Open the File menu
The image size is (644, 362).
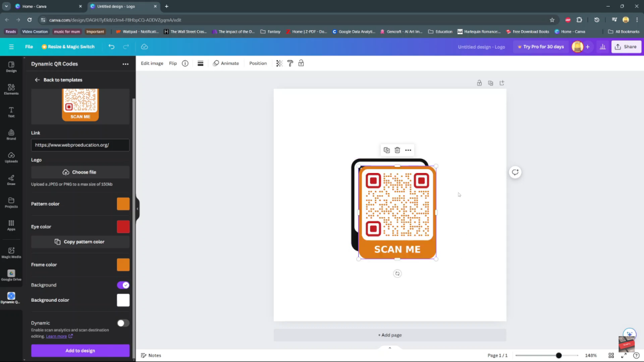(29, 47)
